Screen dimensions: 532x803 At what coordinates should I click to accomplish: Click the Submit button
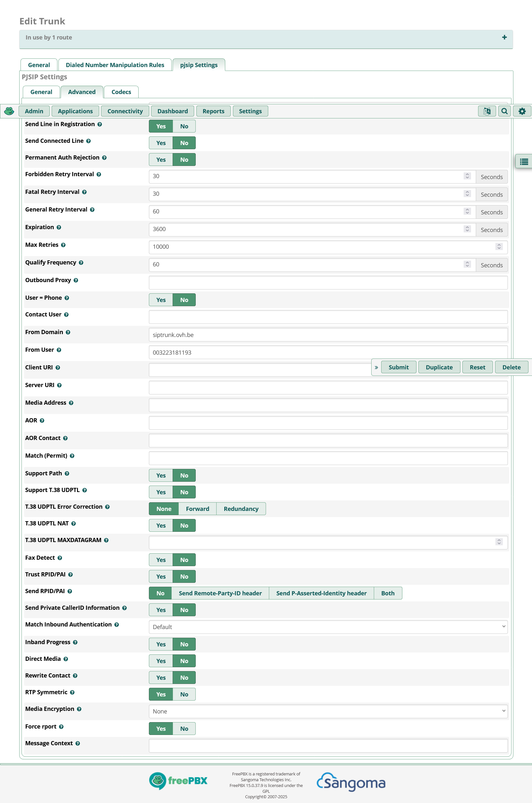tap(399, 367)
